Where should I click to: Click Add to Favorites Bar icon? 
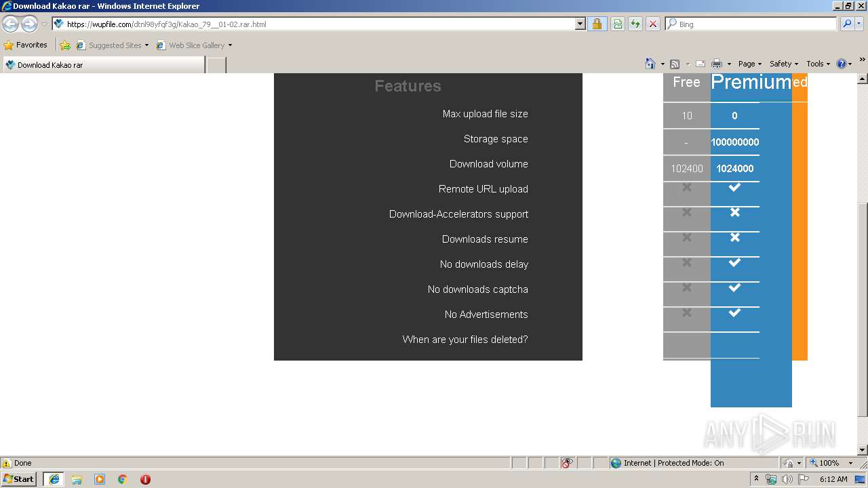pos(65,45)
